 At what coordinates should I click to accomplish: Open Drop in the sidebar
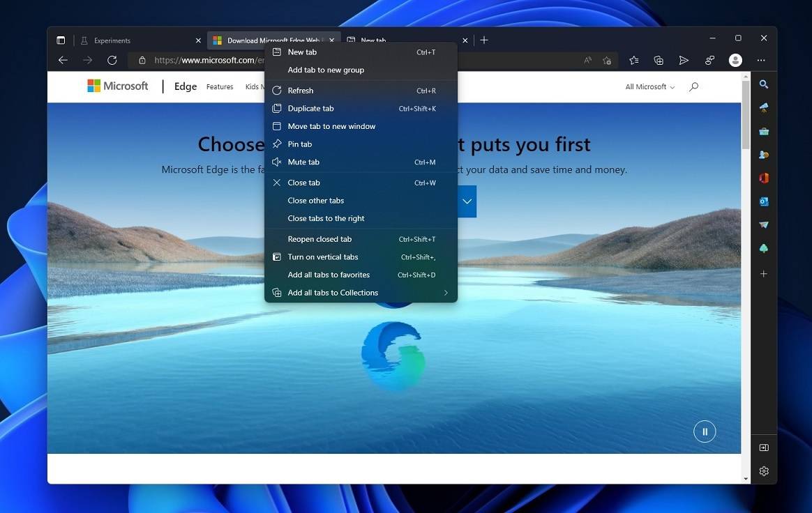click(x=764, y=224)
